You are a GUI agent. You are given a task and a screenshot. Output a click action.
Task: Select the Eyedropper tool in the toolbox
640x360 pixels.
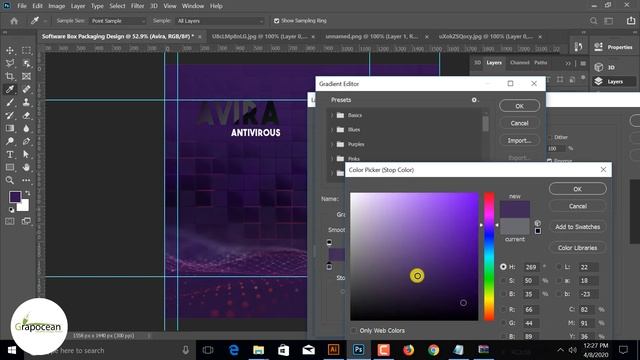click(x=10, y=89)
